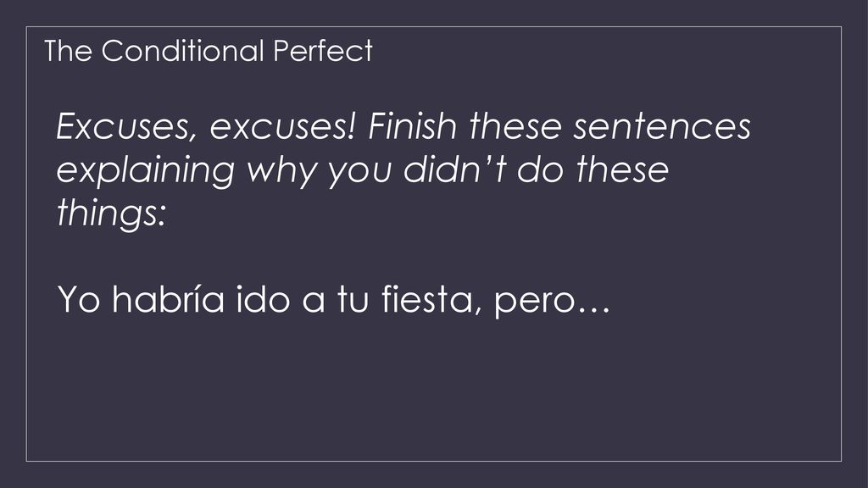868x488 pixels.
Task: Click the word "things:" on the third line
Action: pyautogui.click(x=111, y=213)
